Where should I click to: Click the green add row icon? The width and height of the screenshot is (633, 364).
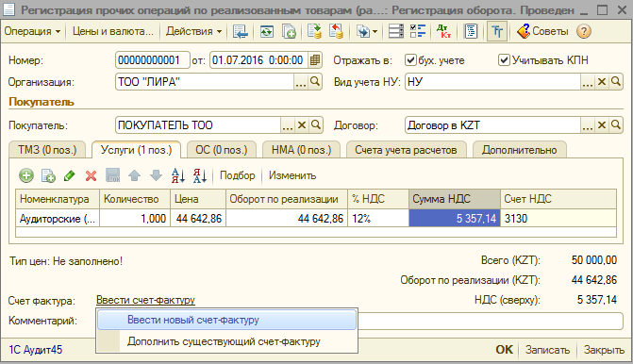(x=26, y=176)
